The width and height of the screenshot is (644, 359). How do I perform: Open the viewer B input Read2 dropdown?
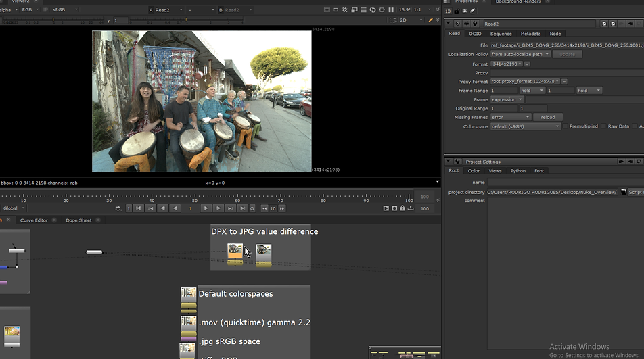[235, 10]
